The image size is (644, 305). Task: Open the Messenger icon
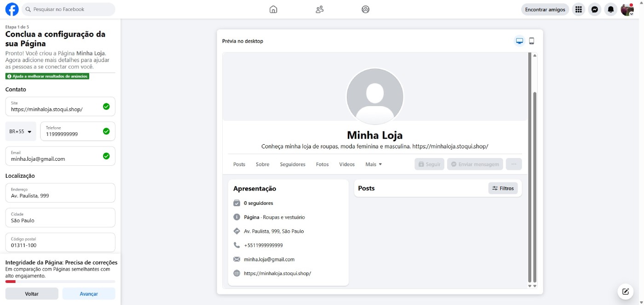click(x=595, y=9)
